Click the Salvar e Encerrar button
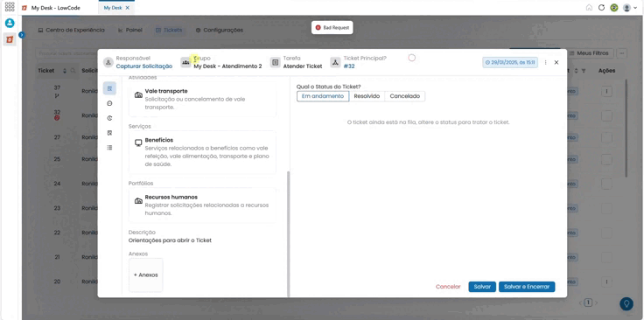 point(527,287)
